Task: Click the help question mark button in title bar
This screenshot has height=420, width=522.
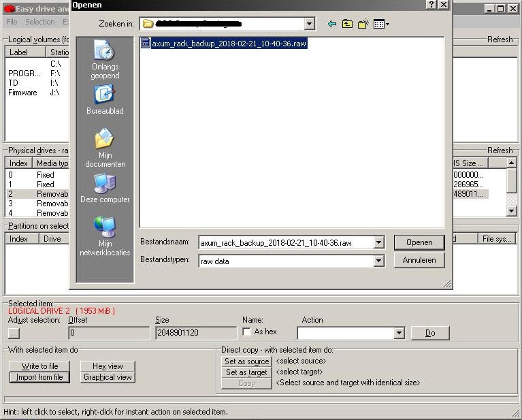Action: tap(431, 5)
